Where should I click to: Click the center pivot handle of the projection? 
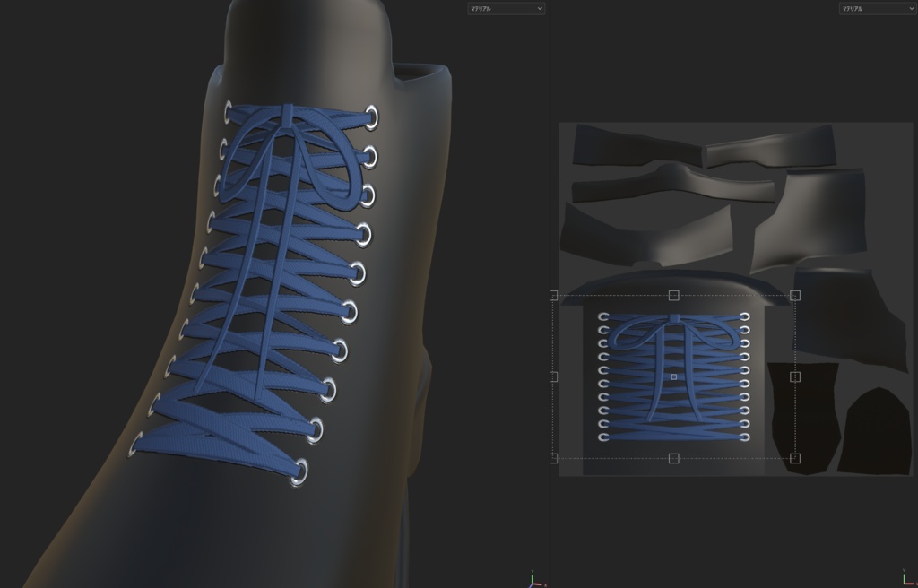(674, 376)
